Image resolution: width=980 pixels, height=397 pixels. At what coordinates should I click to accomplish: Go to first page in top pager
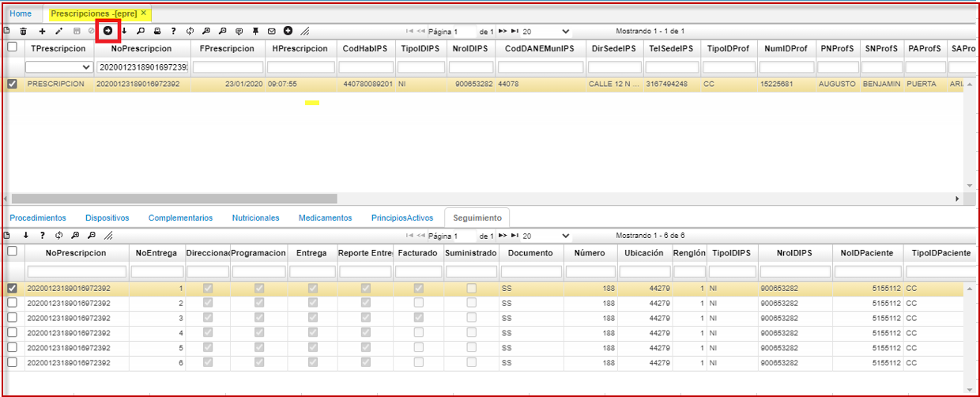409,32
